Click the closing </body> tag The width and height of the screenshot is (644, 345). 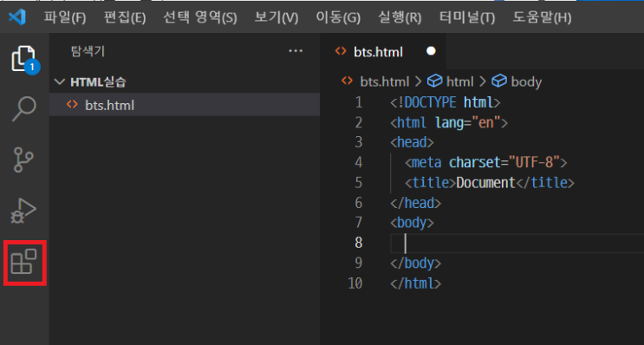(416, 263)
